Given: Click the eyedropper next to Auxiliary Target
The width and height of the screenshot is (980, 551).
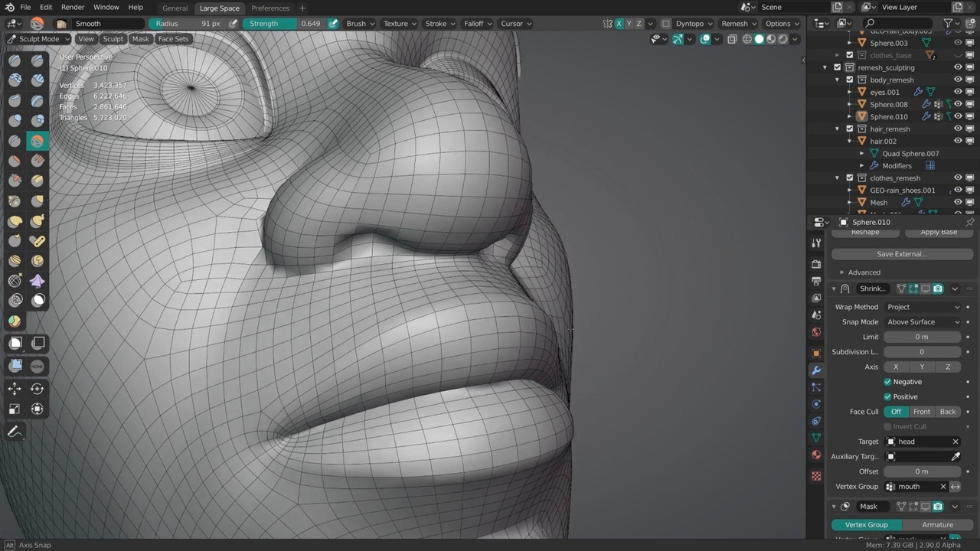Looking at the screenshot, I should click(955, 457).
